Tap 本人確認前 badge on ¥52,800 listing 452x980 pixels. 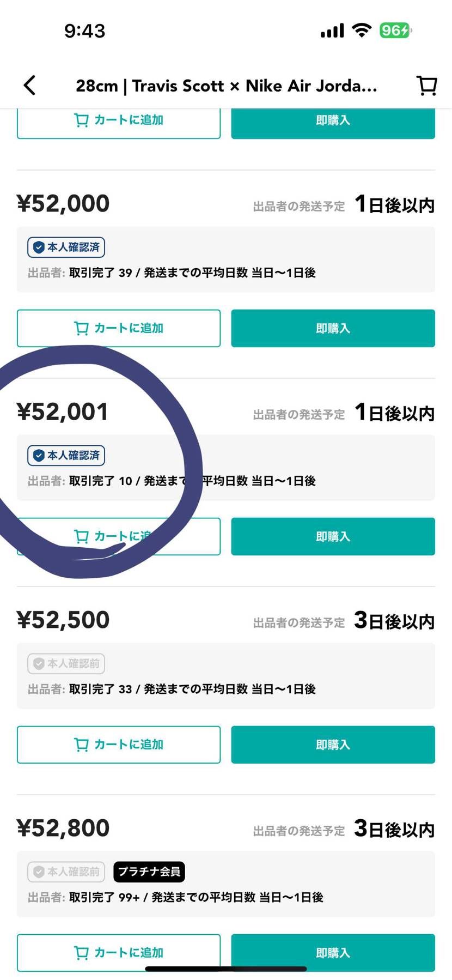coord(66,872)
